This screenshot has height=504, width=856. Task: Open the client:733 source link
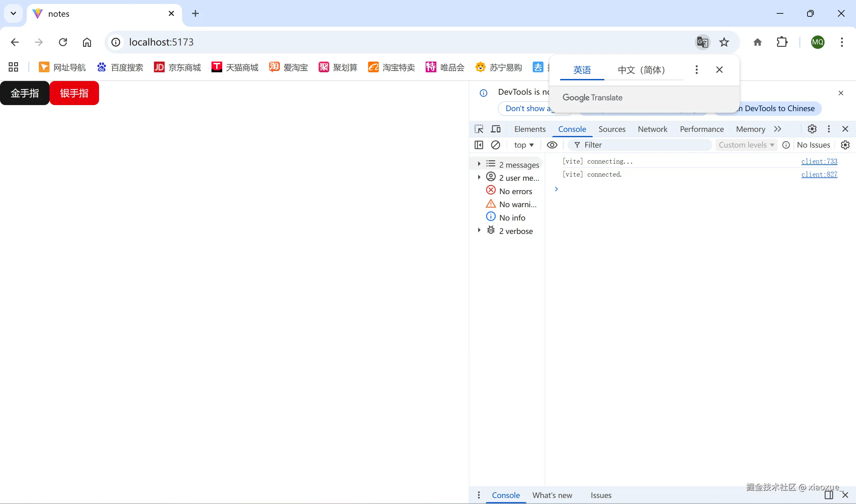coord(819,161)
